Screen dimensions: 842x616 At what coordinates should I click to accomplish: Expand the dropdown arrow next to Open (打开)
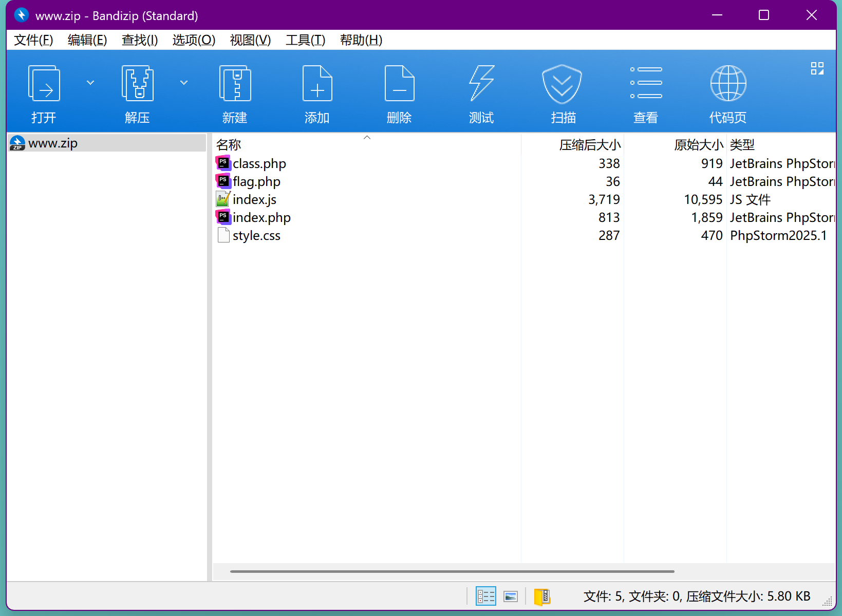point(90,83)
